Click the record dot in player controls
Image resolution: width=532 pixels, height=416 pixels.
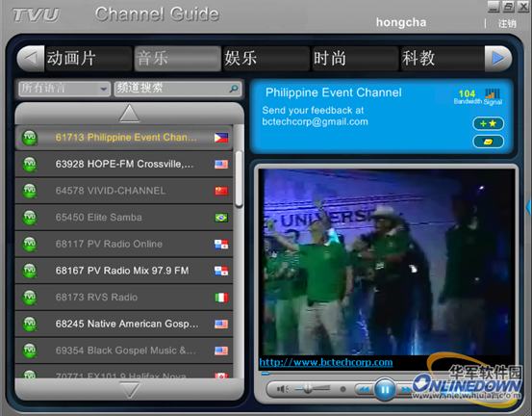tap(343, 389)
